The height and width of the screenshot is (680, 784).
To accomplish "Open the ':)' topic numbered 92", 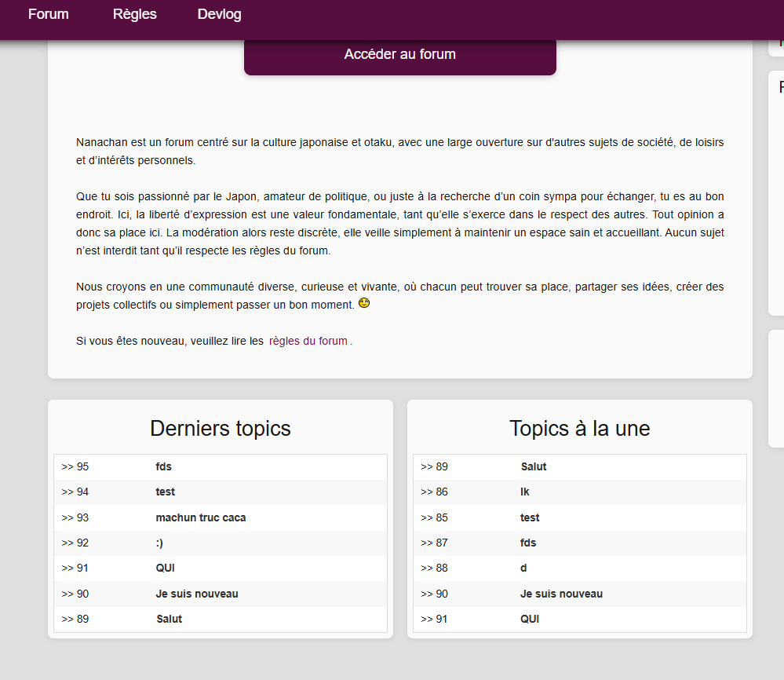I will click(x=159, y=543).
